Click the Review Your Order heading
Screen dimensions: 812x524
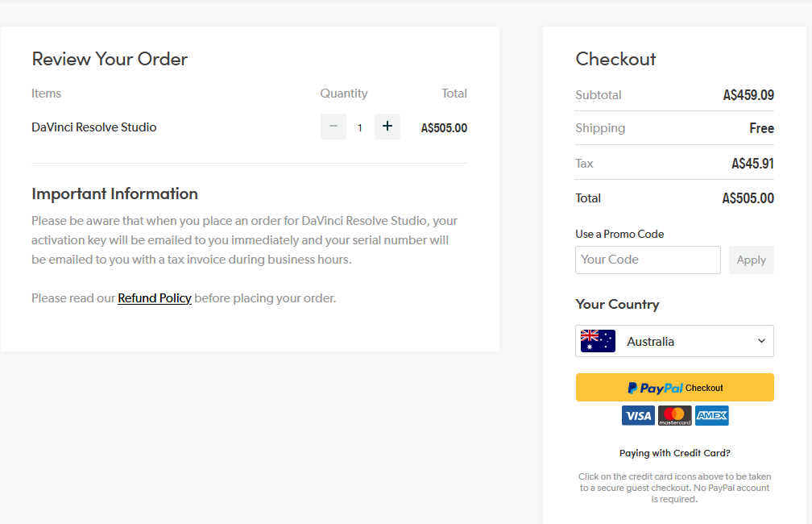click(x=110, y=59)
